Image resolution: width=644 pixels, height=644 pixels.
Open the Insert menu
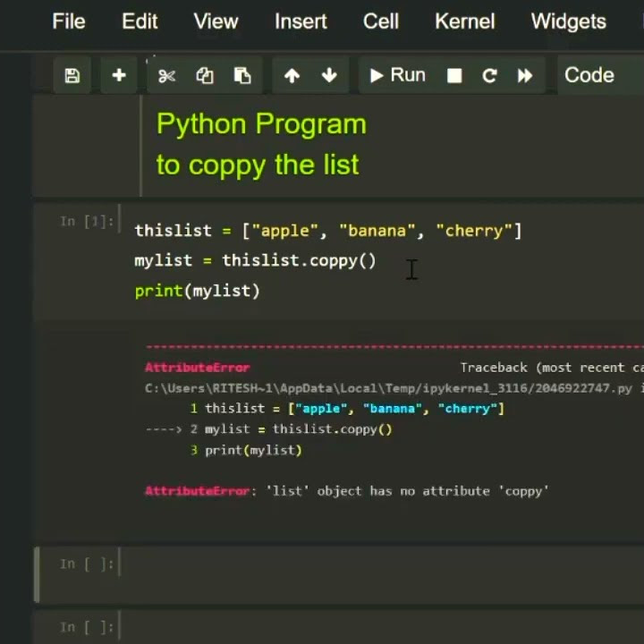[301, 21]
